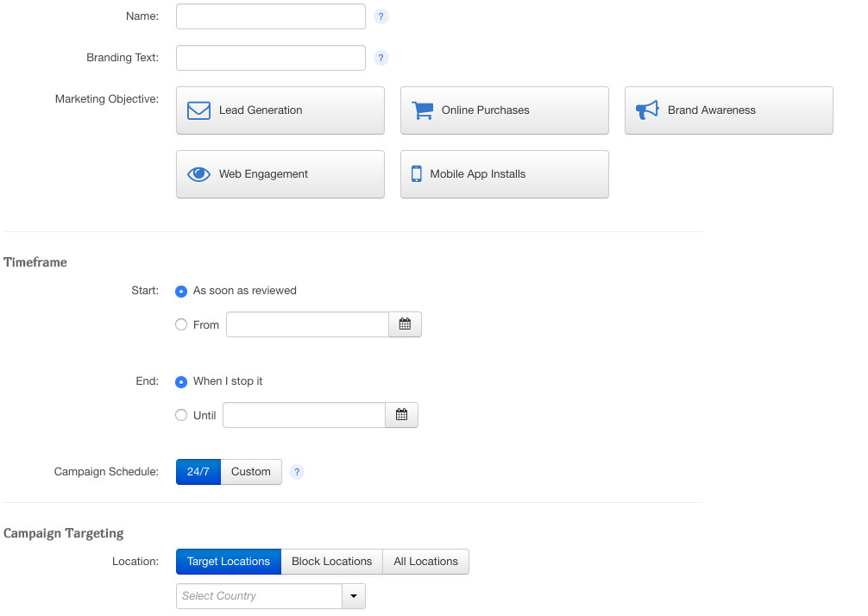
Task: Select Brand Awareness megaphone objective
Action: 728,110
